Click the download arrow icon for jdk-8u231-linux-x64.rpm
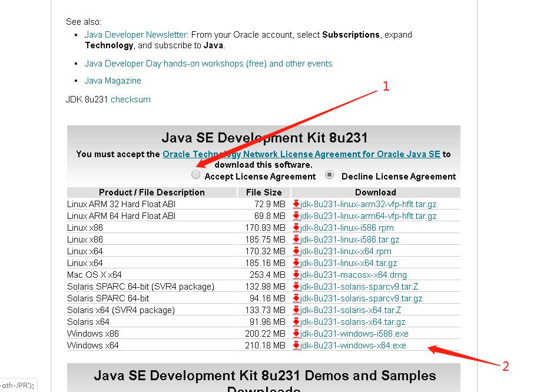Viewport: 537px width, 392px height. (296, 251)
